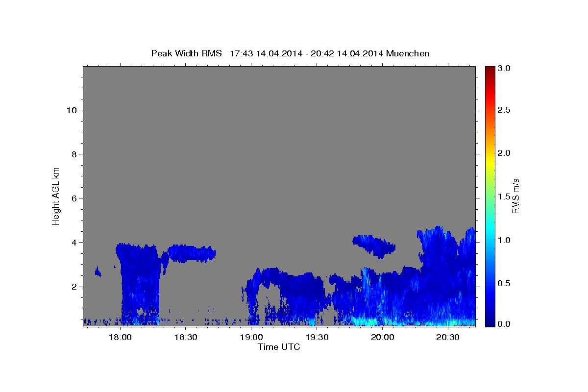Click the 19:00 time tick label
This screenshot has height=392, width=588.
(251, 337)
